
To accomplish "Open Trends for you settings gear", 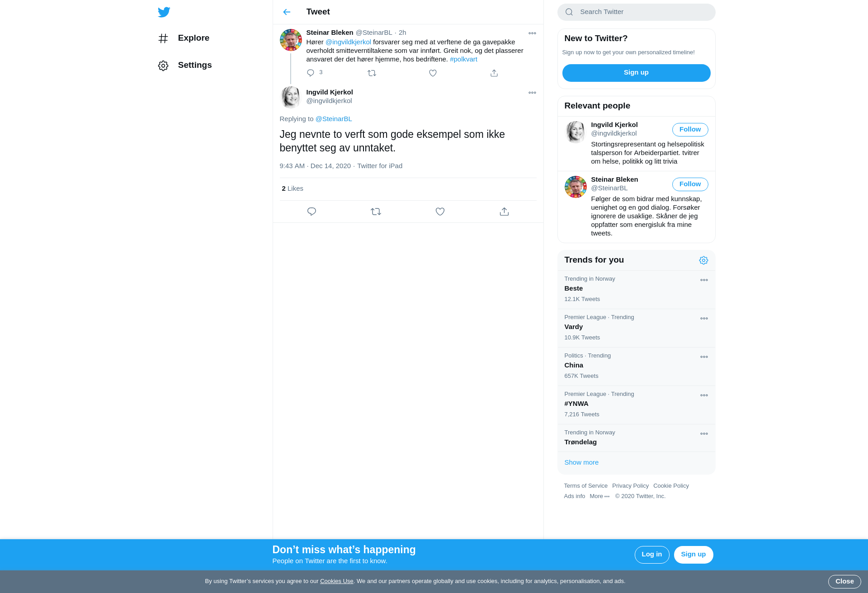I will [x=703, y=260].
